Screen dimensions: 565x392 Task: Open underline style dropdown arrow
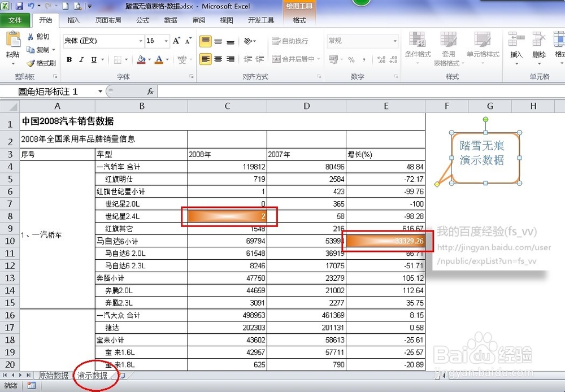point(103,60)
